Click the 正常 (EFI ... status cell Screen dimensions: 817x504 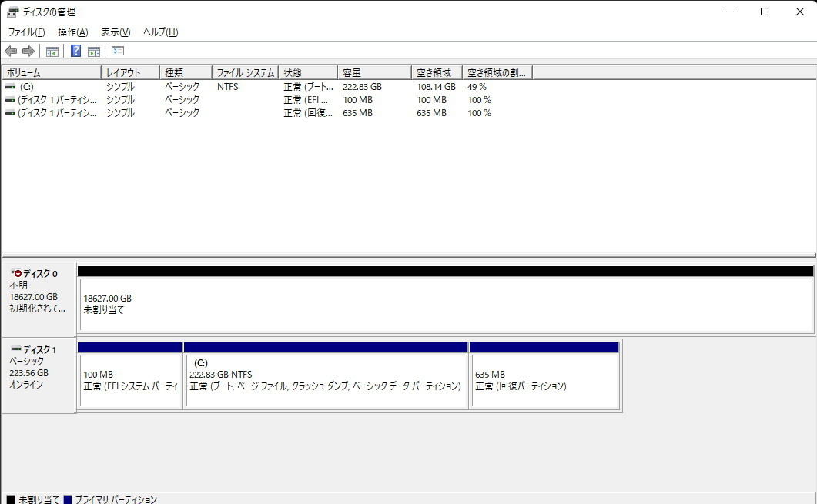pos(306,100)
